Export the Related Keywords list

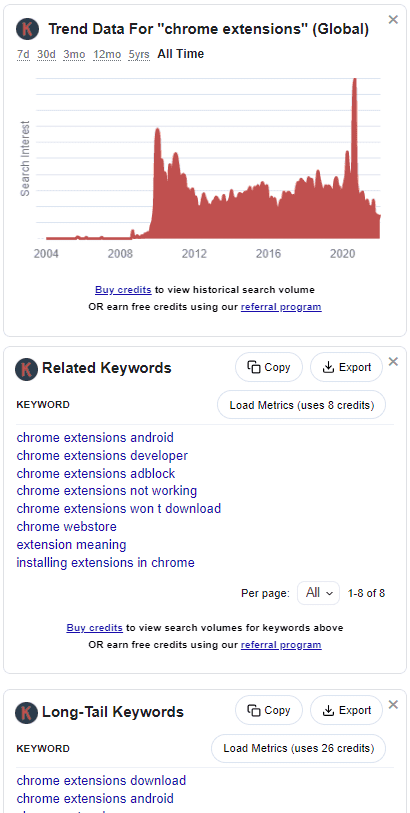[347, 367]
